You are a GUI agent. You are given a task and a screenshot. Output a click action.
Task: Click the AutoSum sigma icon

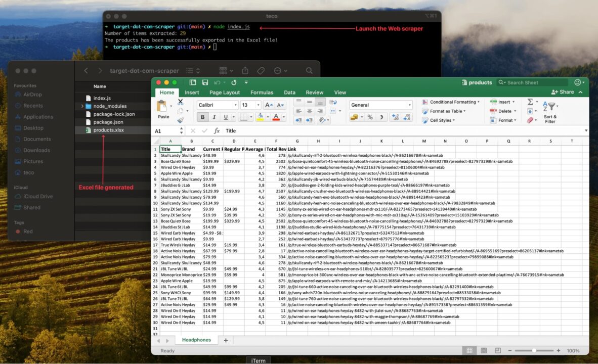tap(530, 102)
